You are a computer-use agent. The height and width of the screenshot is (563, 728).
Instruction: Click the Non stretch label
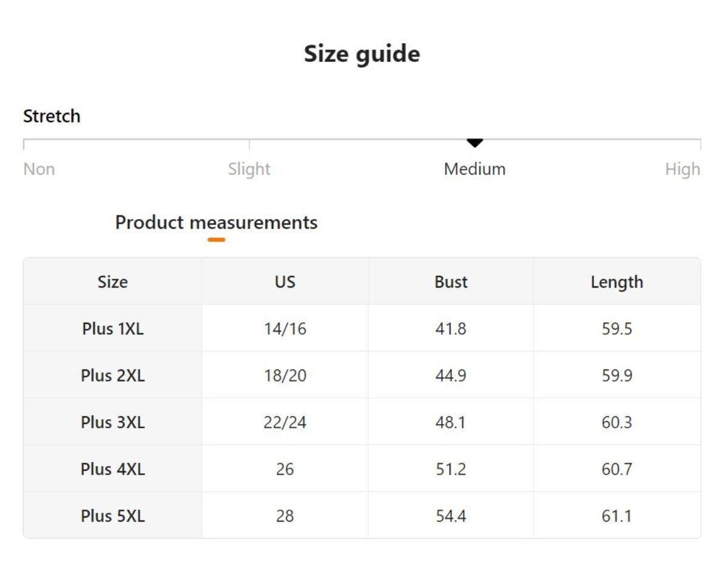tap(39, 169)
